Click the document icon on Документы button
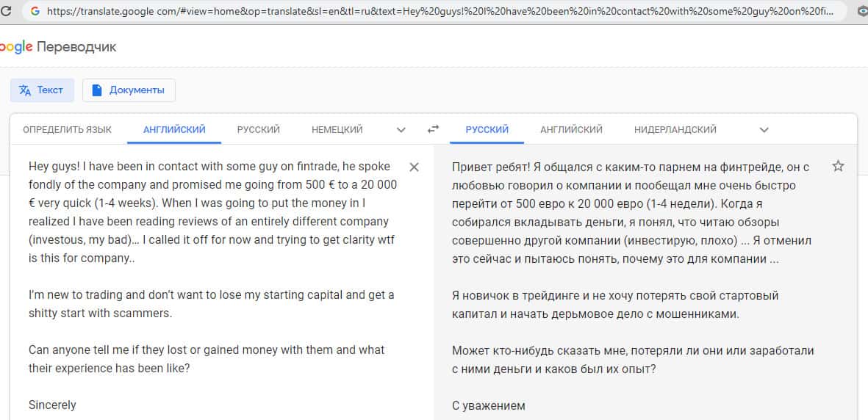The height and width of the screenshot is (420, 868). tap(97, 90)
